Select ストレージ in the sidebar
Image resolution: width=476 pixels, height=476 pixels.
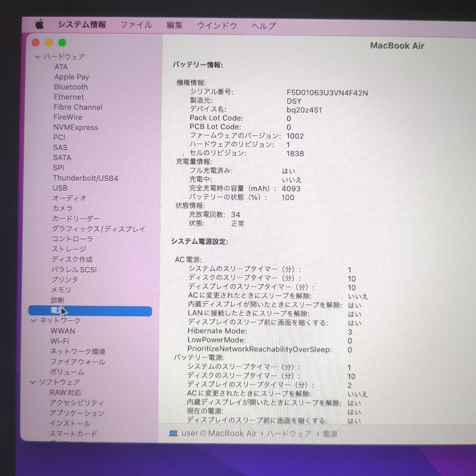67,249
